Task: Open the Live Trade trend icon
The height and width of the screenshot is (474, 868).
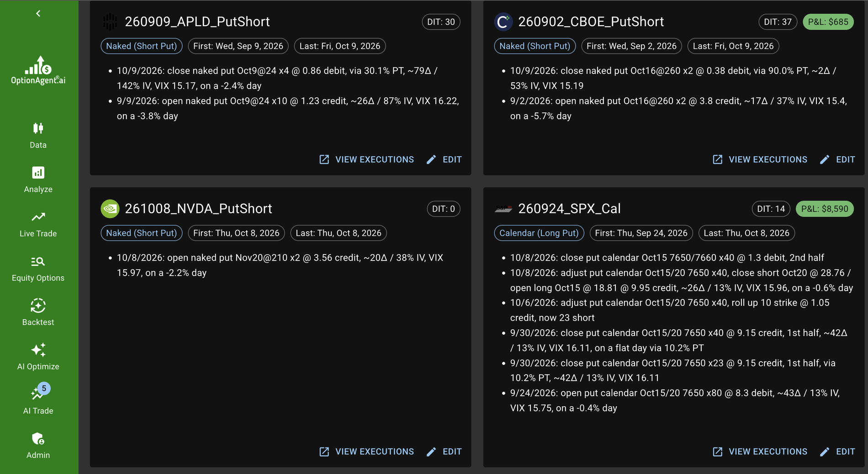Action: tap(38, 217)
